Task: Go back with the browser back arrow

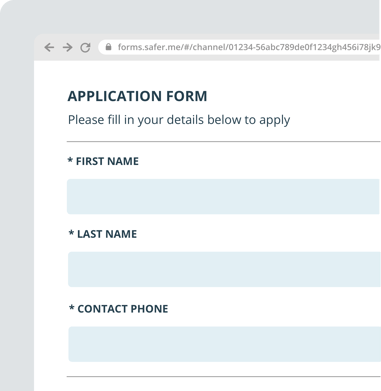Action: pyautogui.click(x=49, y=47)
